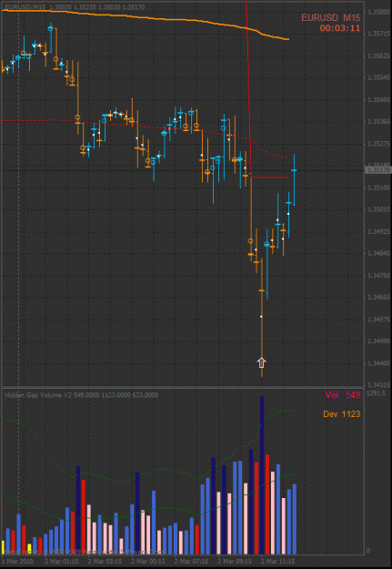Click the short red horizontal level line
The image size is (392, 569).
[270, 178]
